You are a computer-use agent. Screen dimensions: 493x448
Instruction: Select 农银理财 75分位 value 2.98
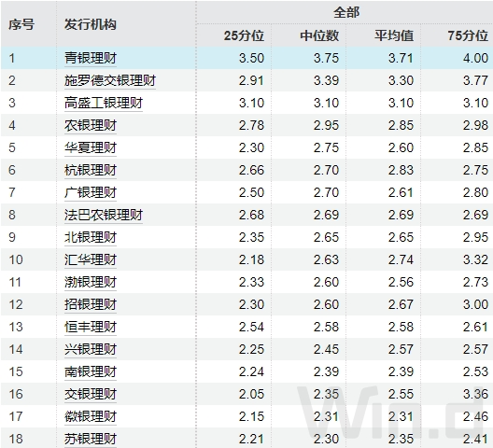coord(475,125)
